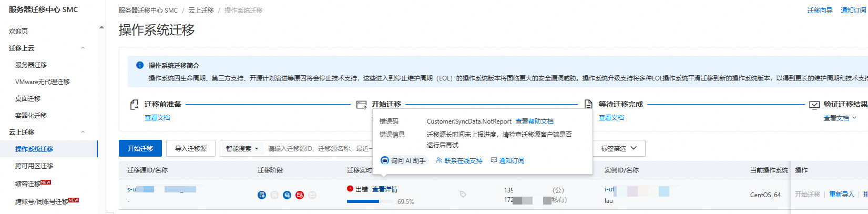Open 欢迎页 in the sidebar
The height and width of the screenshot is (214, 868).
click(18, 31)
